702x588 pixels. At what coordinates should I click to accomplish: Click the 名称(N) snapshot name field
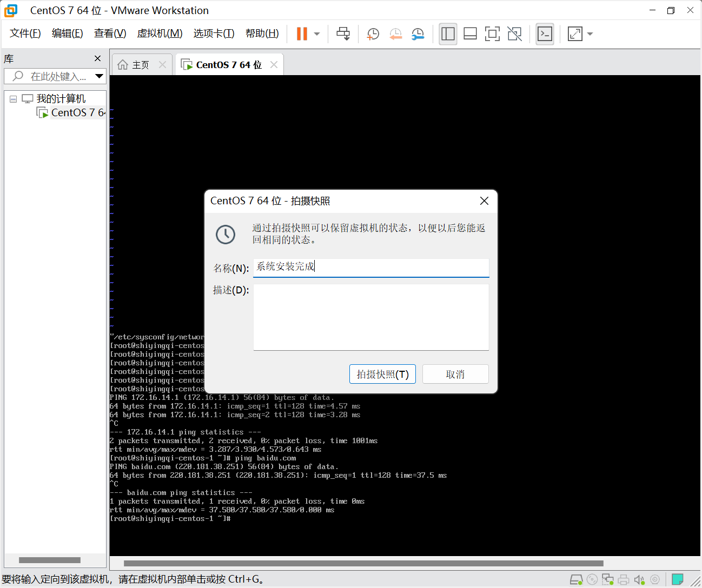click(371, 268)
